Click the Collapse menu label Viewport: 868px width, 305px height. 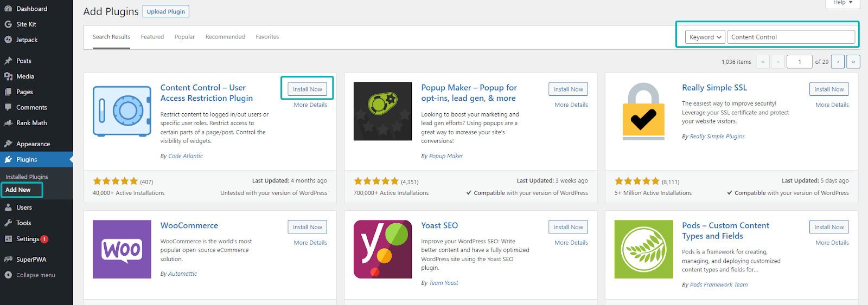click(36, 275)
